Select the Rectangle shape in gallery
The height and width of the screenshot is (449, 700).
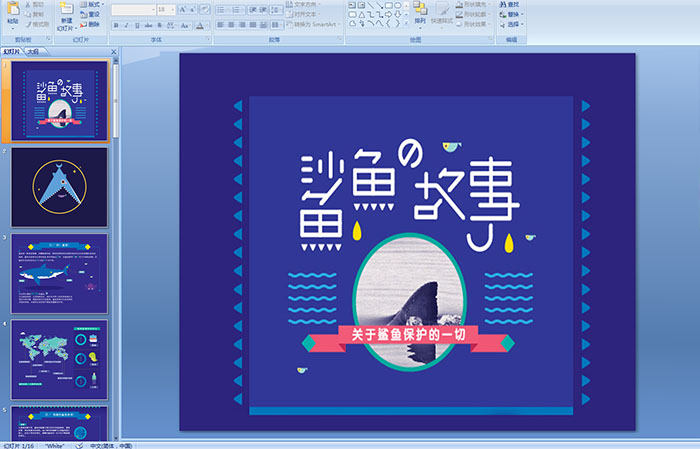pyautogui.click(x=388, y=5)
